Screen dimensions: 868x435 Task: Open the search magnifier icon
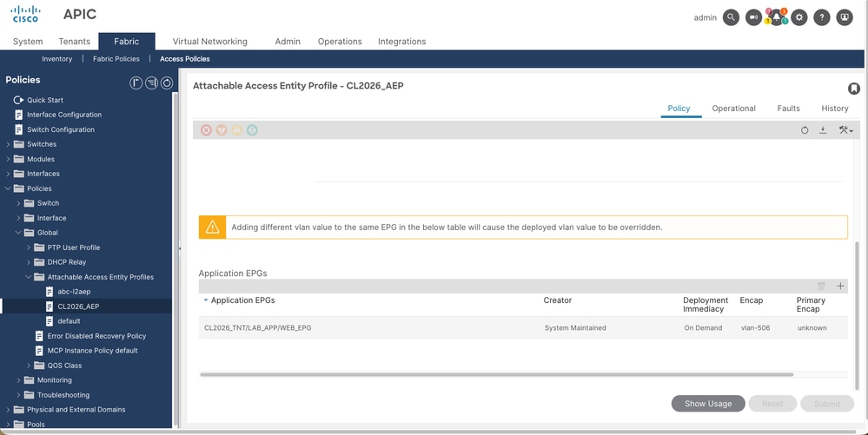point(732,17)
